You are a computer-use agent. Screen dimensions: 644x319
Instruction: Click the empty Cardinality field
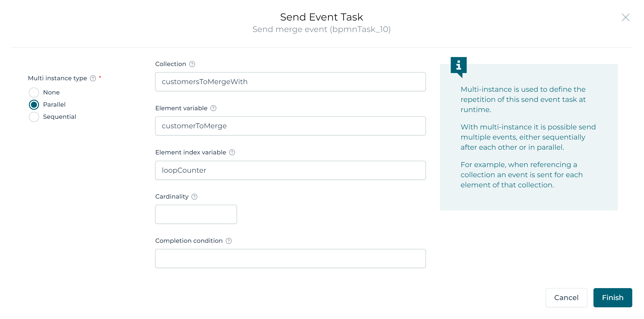(x=196, y=214)
